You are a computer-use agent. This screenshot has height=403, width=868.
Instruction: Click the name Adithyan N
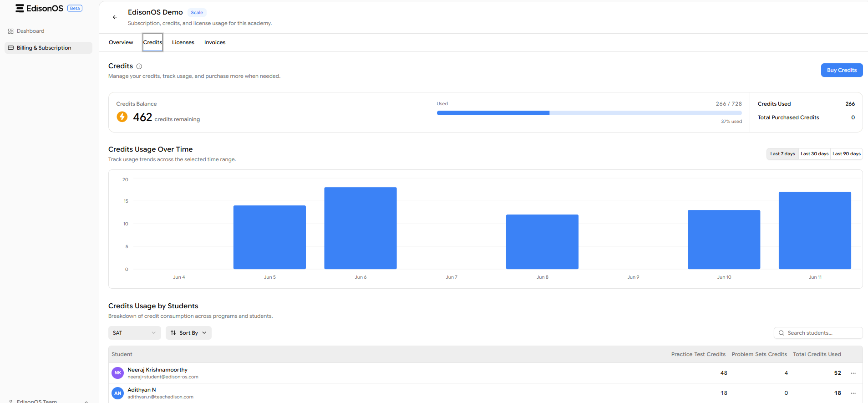[142, 390]
